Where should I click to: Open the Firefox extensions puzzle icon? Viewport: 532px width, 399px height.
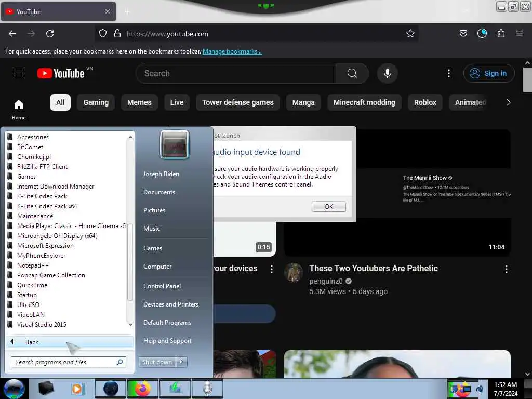[501, 33]
